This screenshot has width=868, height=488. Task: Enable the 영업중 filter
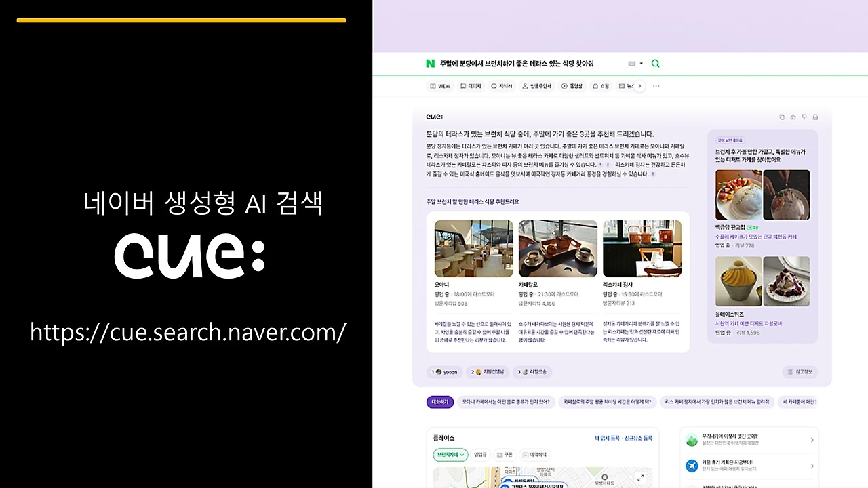click(x=480, y=454)
